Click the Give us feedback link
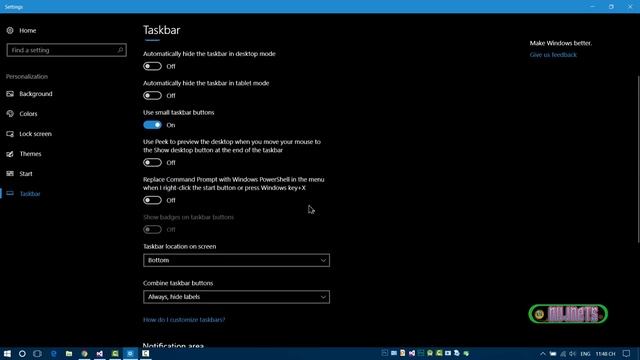This screenshot has width=640, height=360. 553,55
